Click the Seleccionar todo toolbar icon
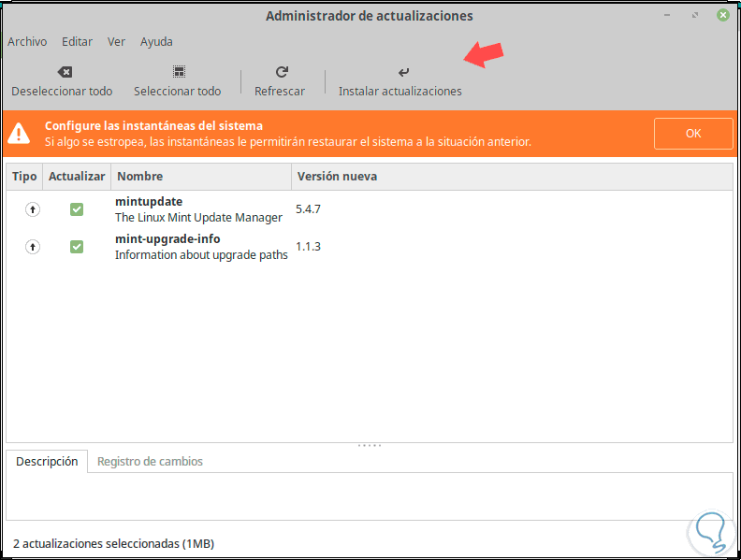This screenshot has height=560, width=741. [x=179, y=72]
